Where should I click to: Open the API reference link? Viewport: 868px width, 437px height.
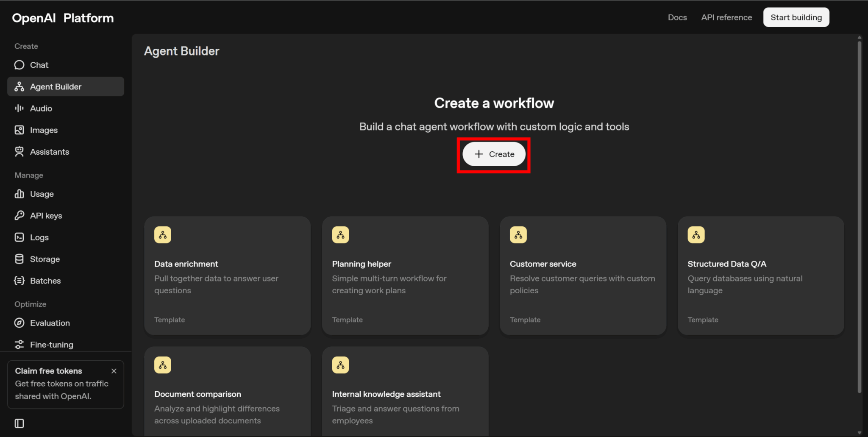point(726,17)
